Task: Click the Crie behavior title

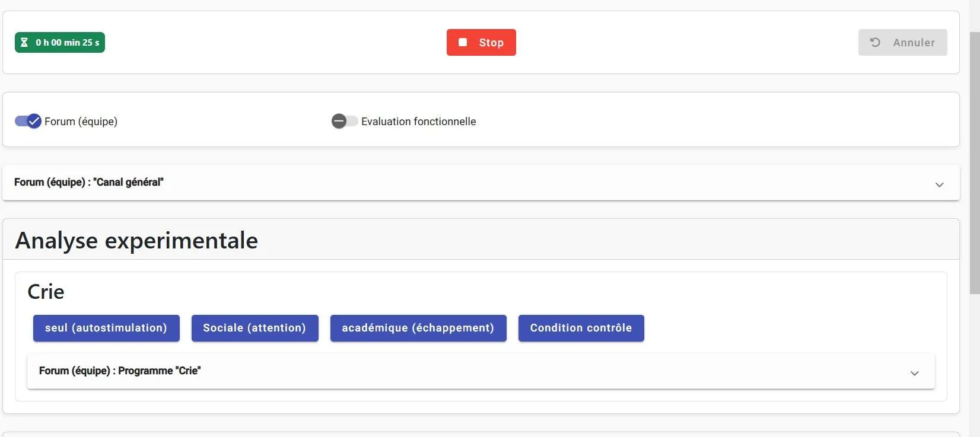Action: coord(46,292)
